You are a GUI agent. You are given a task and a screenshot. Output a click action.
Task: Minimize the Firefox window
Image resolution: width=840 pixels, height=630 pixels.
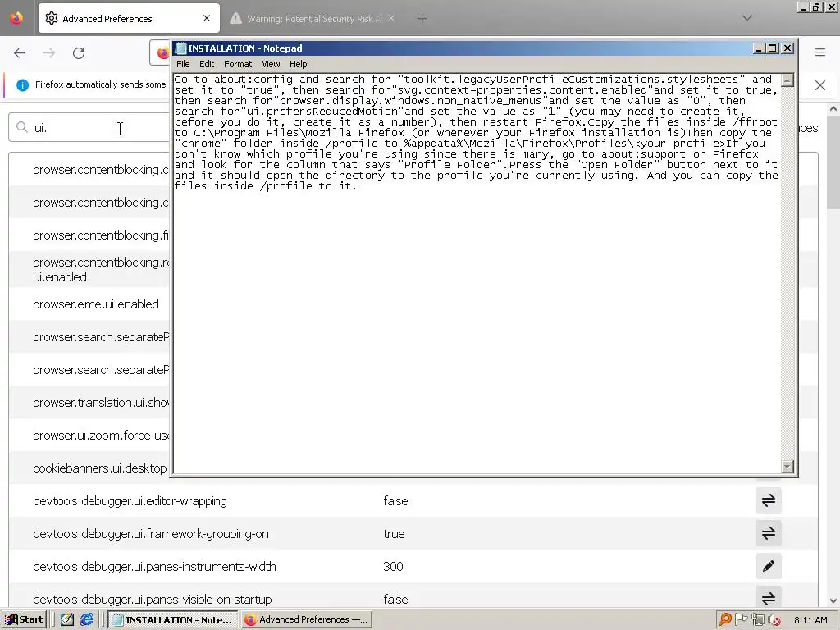[802, 7]
